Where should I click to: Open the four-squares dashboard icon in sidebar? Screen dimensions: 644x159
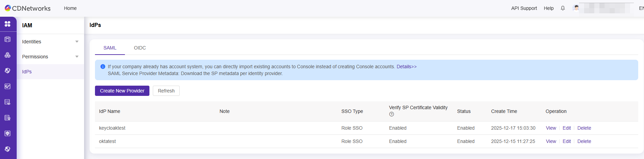7,24
